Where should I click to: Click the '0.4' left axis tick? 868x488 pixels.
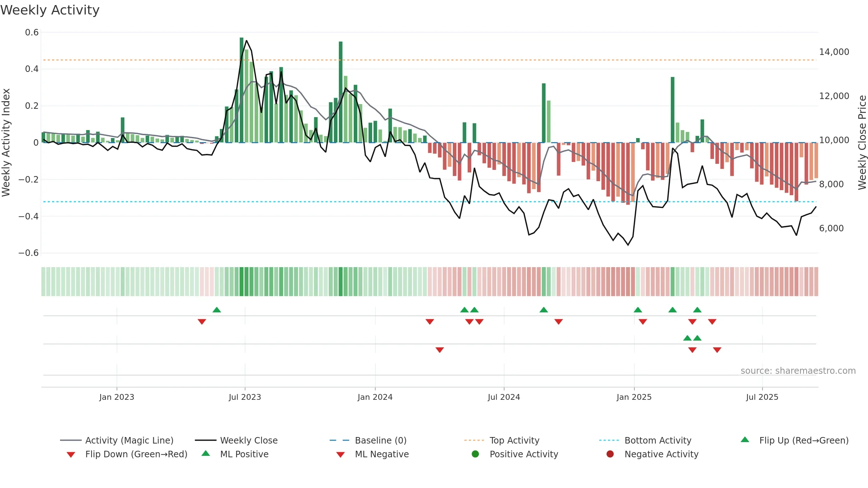point(32,69)
